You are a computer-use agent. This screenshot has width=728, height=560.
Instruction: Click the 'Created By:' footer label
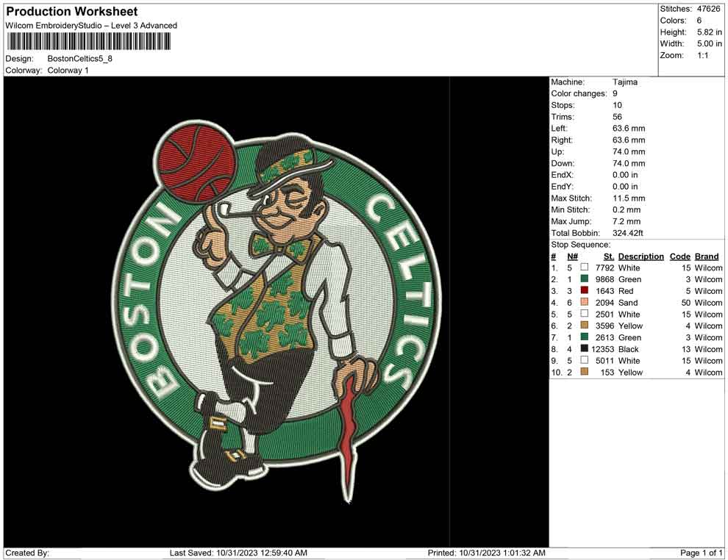(x=27, y=553)
